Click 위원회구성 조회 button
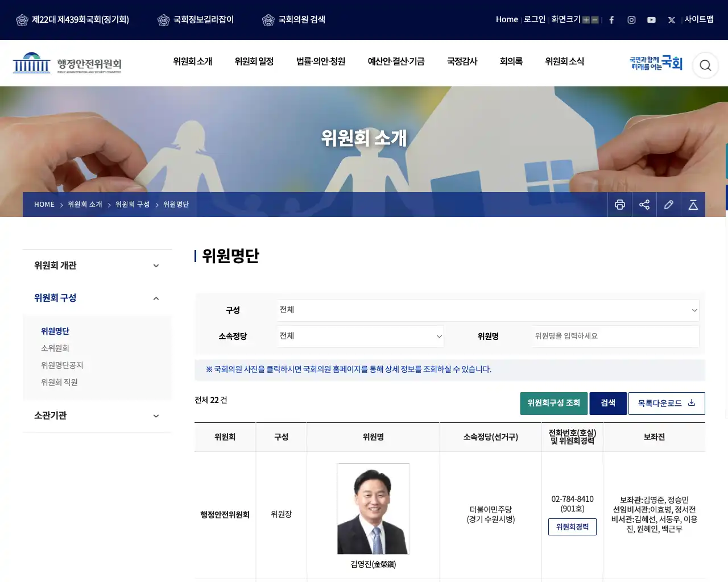The image size is (728, 582). 554,404
